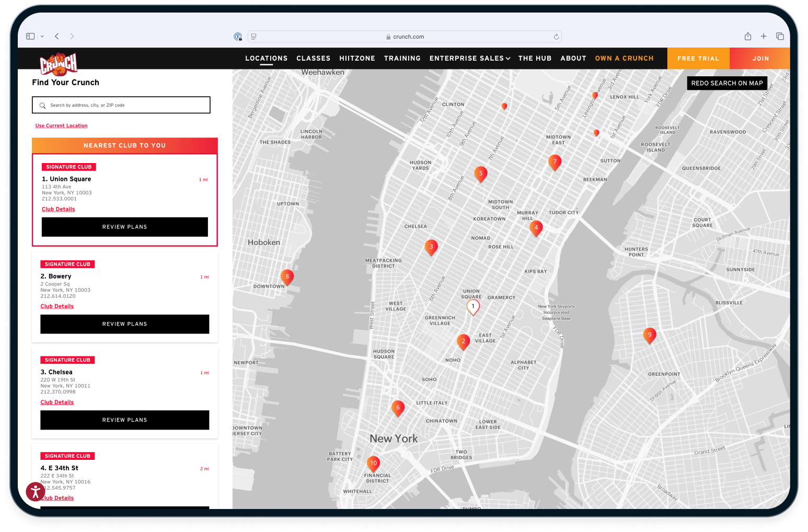Reload the page with the refresh icon
This screenshot has width=808, height=532.
[x=556, y=36]
